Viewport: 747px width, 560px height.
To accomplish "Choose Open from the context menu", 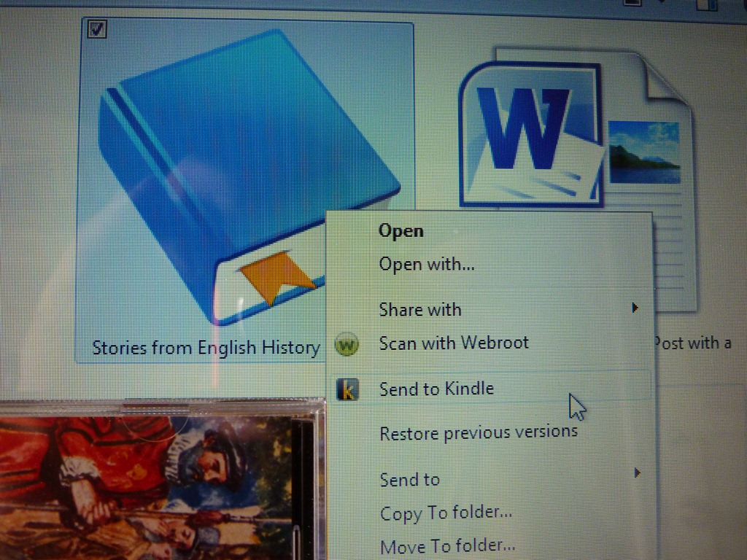I will (x=400, y=231).
